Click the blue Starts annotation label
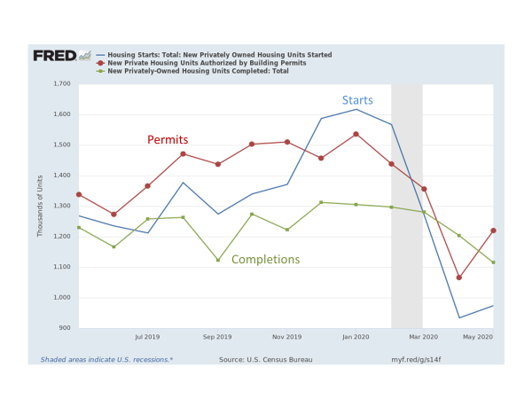Screen dimensions: 532x399 click(x=357, y=100)
